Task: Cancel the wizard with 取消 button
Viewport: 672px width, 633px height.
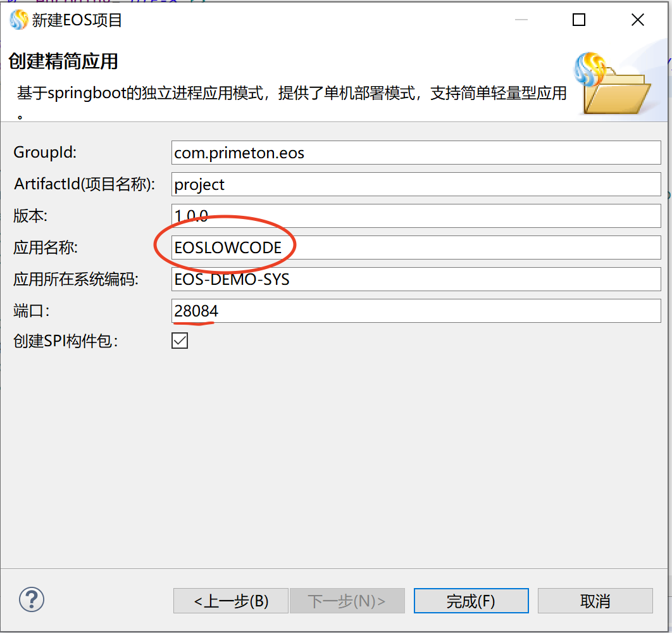Action: tap(595, 601)
